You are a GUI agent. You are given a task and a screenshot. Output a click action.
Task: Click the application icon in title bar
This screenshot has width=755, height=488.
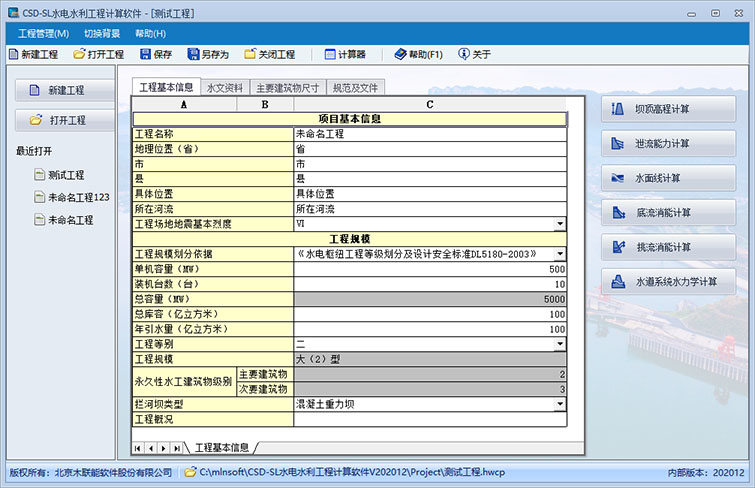13,13
